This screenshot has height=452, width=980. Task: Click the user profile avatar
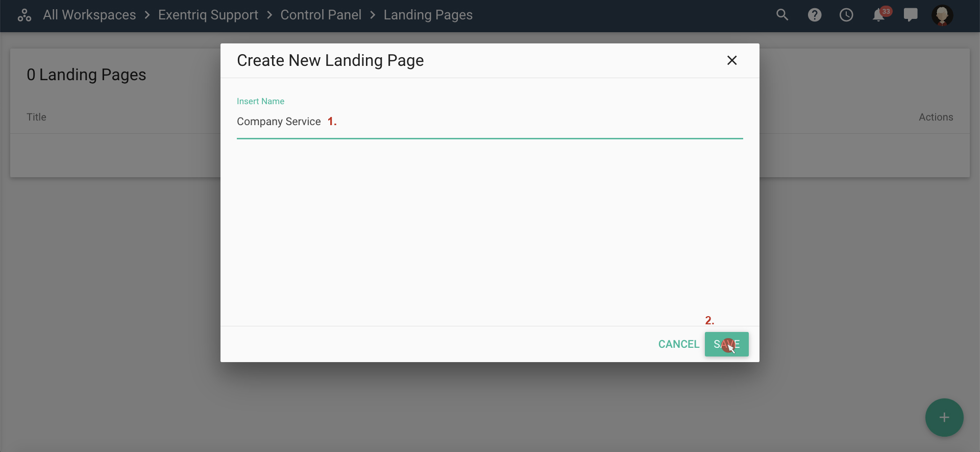942,15
